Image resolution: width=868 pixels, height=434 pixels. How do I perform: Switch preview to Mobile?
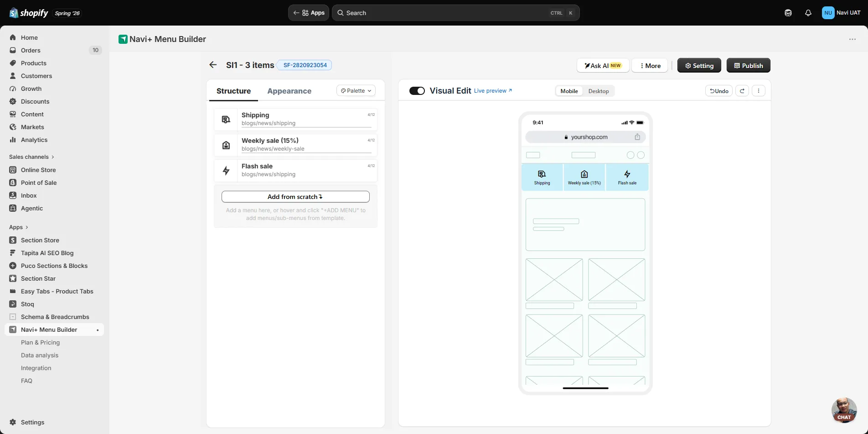click(569, 91)
